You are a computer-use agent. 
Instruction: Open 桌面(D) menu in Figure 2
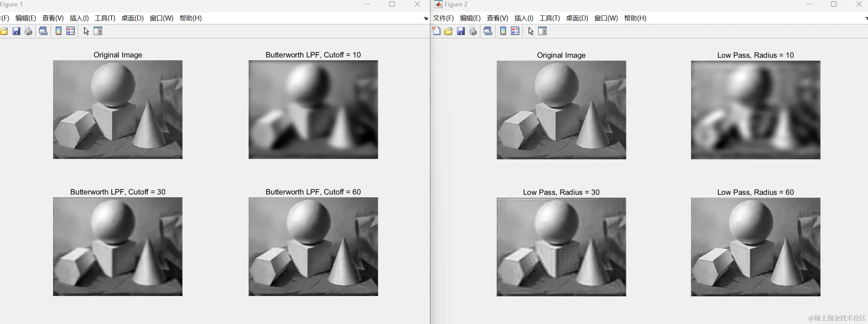(577, 18)
